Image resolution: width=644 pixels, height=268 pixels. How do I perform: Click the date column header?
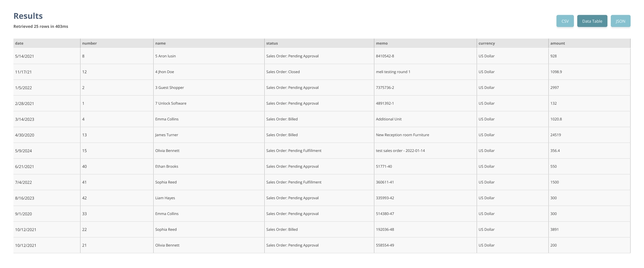coord(19,43)
